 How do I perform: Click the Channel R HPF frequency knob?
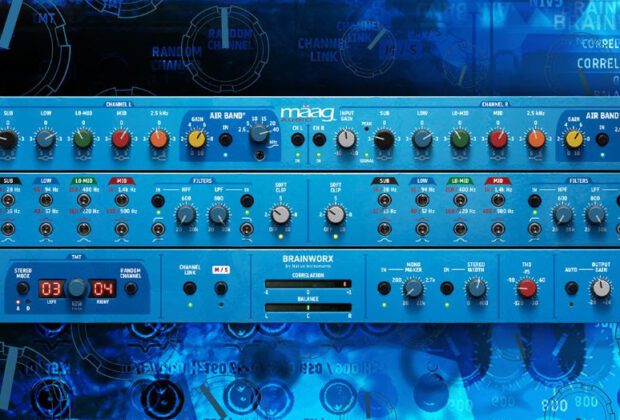pyautogui.click(x=562, y=215)
